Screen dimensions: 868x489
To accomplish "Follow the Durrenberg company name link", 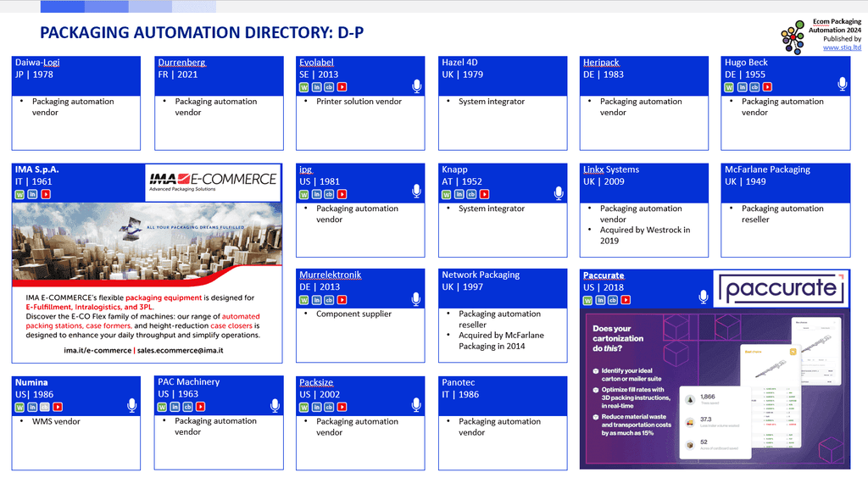I will point(181,63).
